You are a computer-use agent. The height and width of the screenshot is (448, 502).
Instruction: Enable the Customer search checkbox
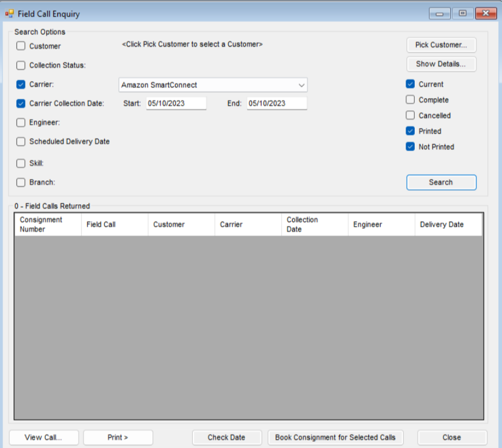21,46
